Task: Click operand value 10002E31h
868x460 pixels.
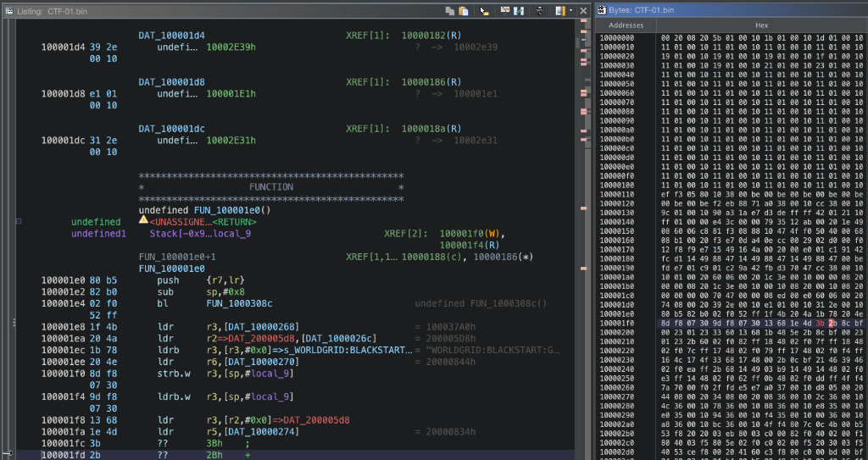Action: (x=231, y=140)
